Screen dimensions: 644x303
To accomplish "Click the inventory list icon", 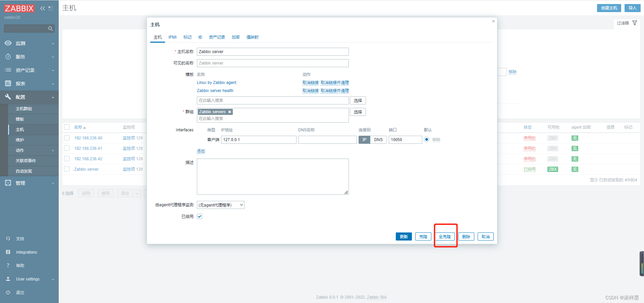I will click(8, 70).
